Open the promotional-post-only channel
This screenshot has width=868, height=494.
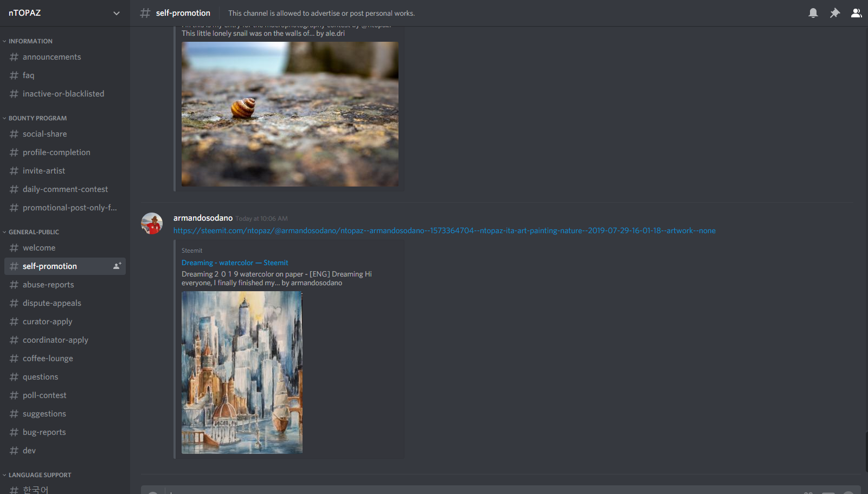pyautogui.click(x=65, y=208)
